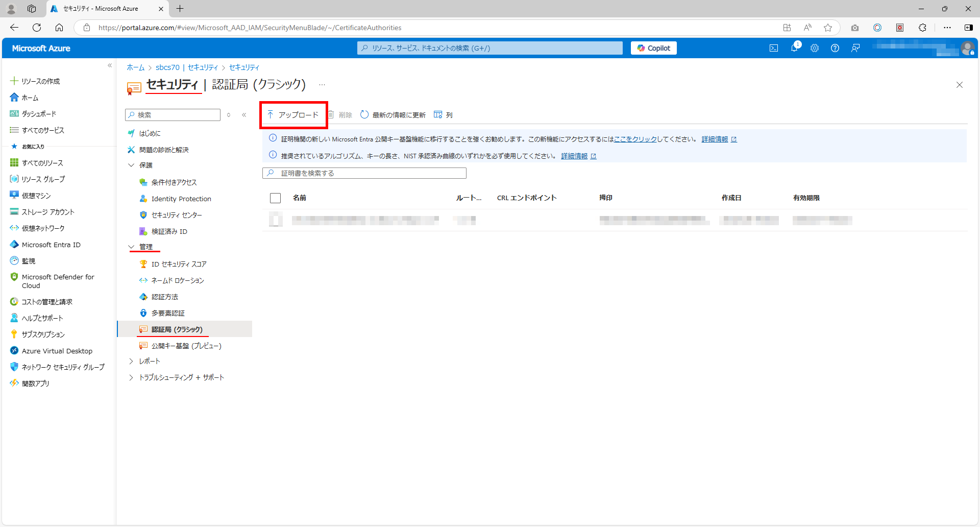
Task: Sort by 名前 column header
Action: coord(300,198)
